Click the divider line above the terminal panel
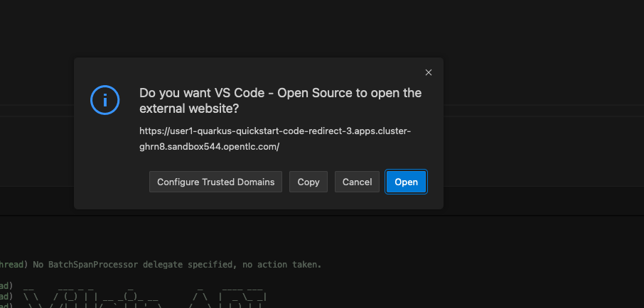Image resolution: width=644 pixels, height=308 pixels. pyautogui.click(x=322, y=215)
